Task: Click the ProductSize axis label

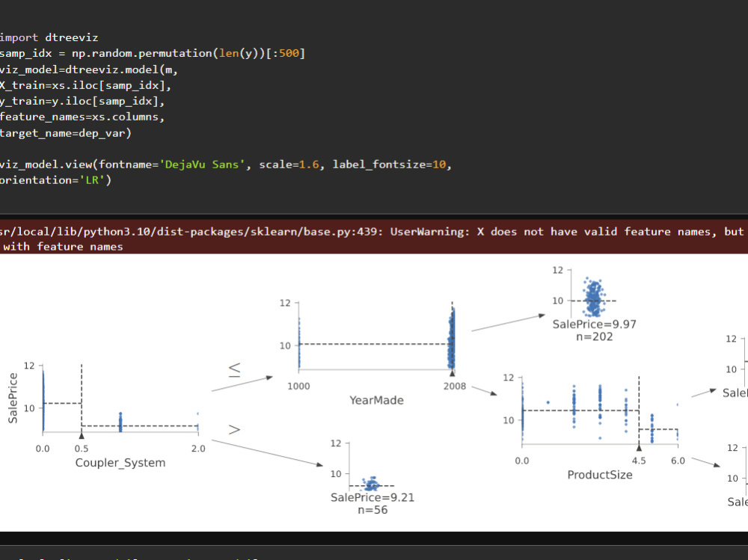Action: 600,475
